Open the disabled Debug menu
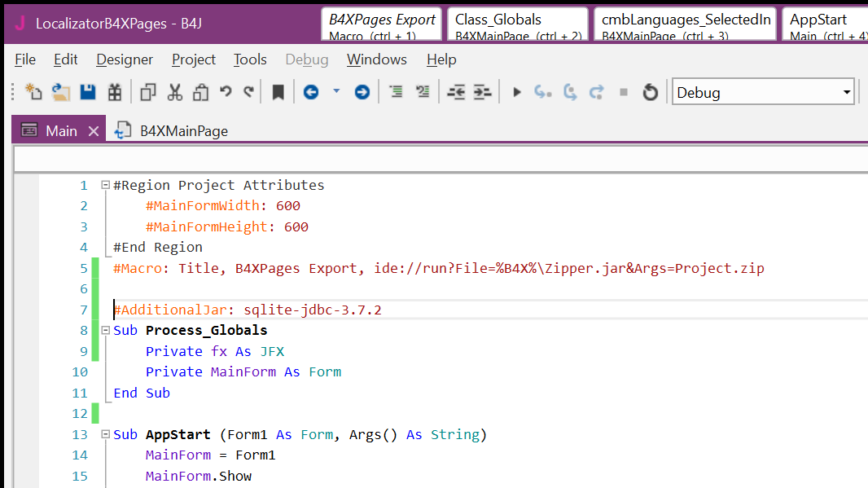This screenshot has width=868, height=488. coord(307,59)
